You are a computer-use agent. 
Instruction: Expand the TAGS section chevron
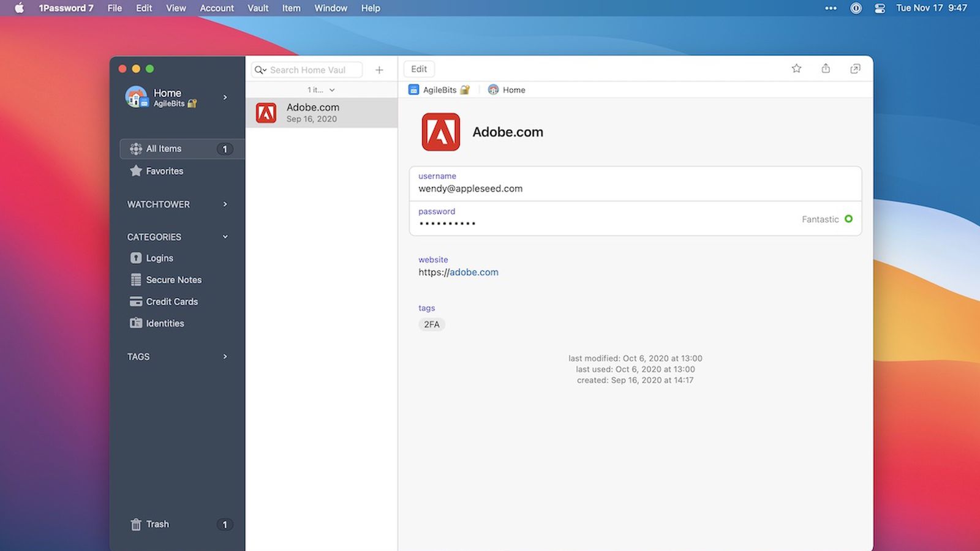pos(225,357)
